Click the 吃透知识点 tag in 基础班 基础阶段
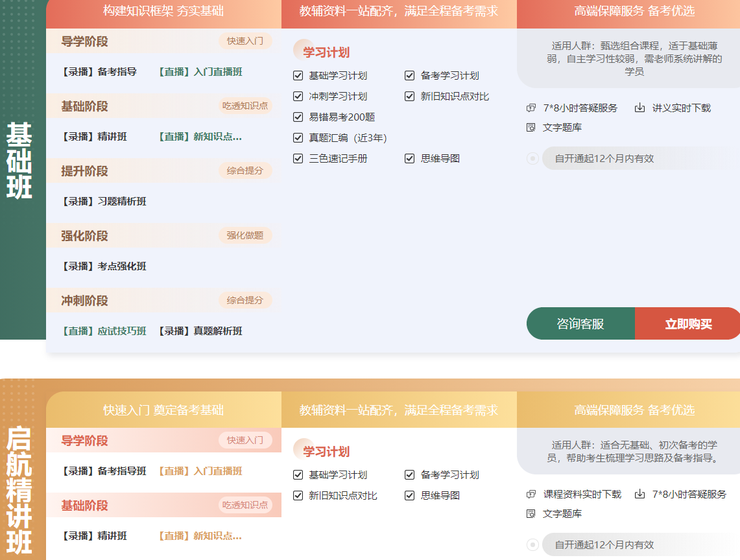The height and width of the screenshot is (560, 740). point(245,106)
